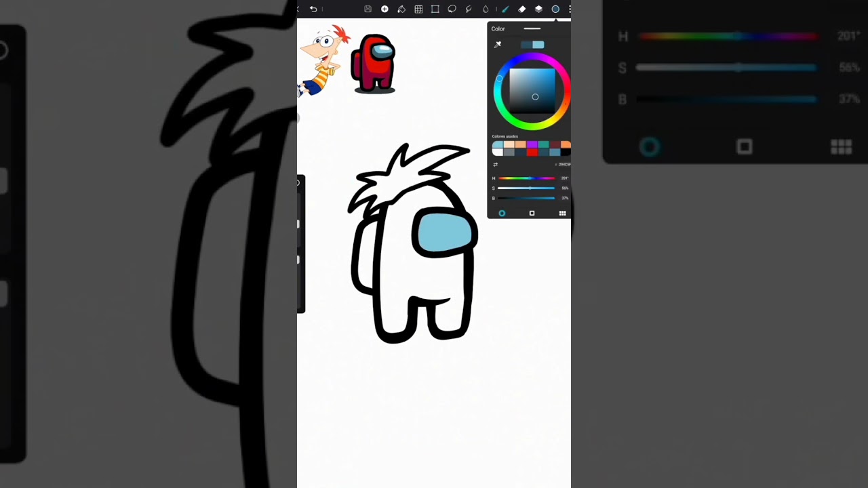This screenshot has height=488, width=868.
Task: Click the Phineas reference image
Action: 323,61
